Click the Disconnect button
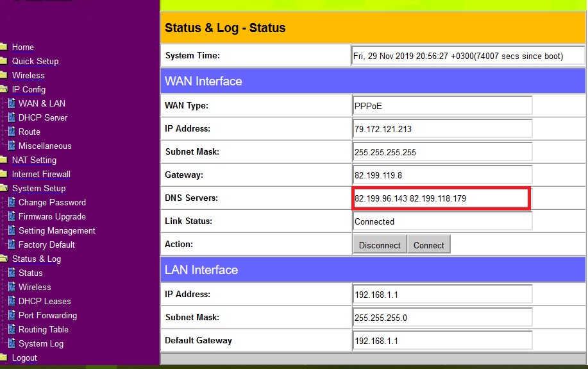The image size is (588, 369). coord(380,245)
